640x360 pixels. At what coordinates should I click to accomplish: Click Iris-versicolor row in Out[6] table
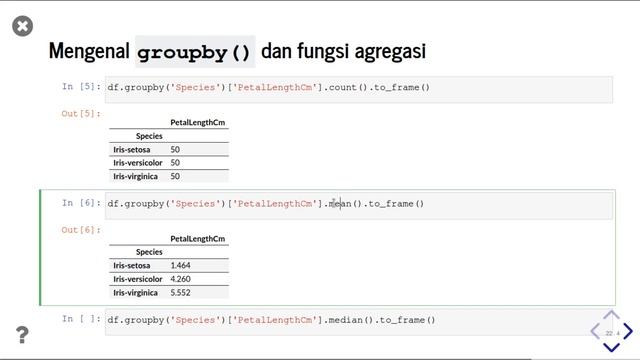pyautogui.click(x=169, y=279)
